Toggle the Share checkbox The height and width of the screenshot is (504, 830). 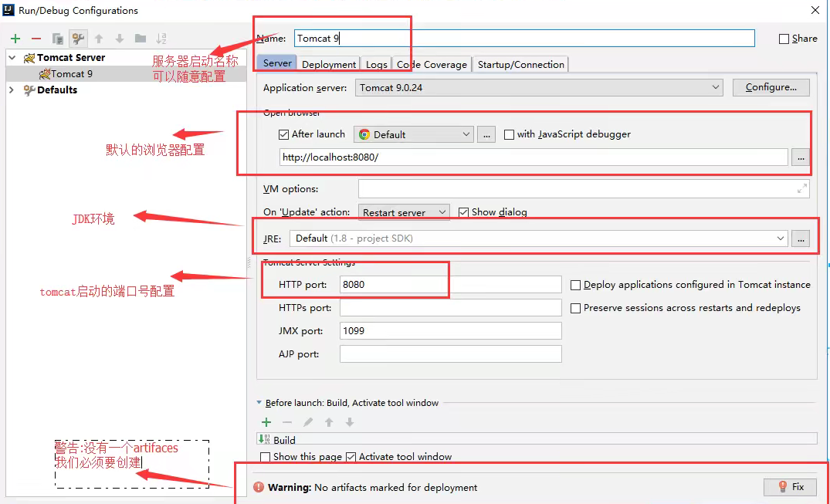pos(784,39)
